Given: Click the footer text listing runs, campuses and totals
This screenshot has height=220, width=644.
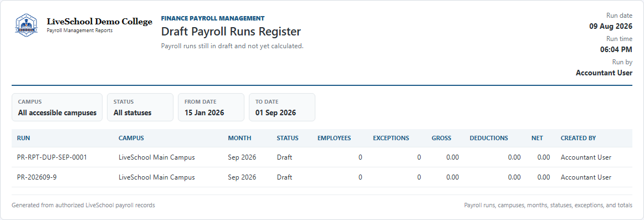Looking at the screenshot, I should 548,205.
